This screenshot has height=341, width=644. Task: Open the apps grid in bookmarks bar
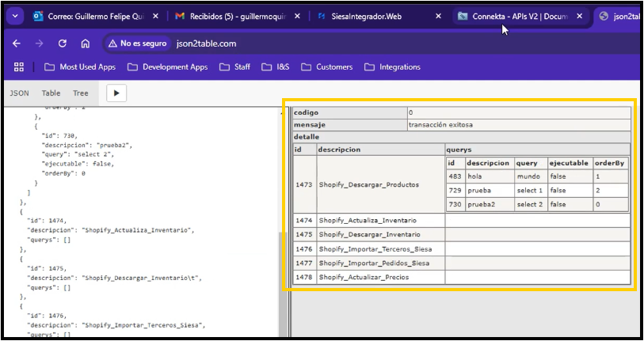coord(19,67)
